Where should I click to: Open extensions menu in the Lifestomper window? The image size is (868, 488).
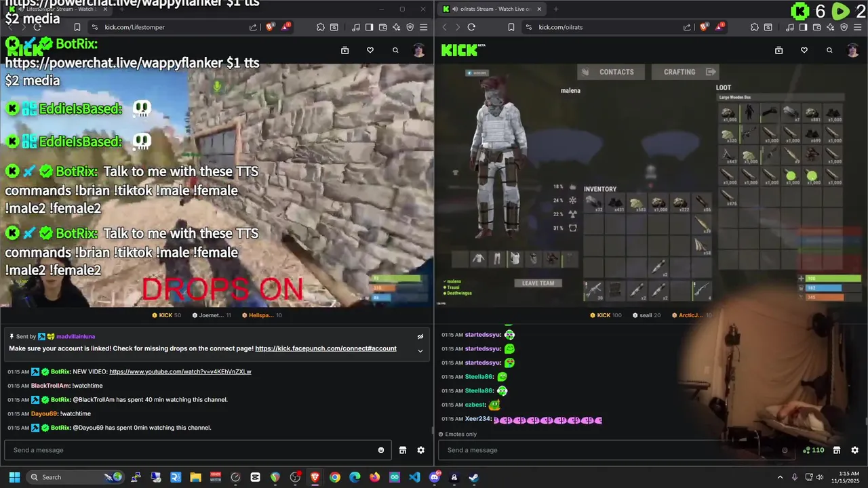pos(321,27)
